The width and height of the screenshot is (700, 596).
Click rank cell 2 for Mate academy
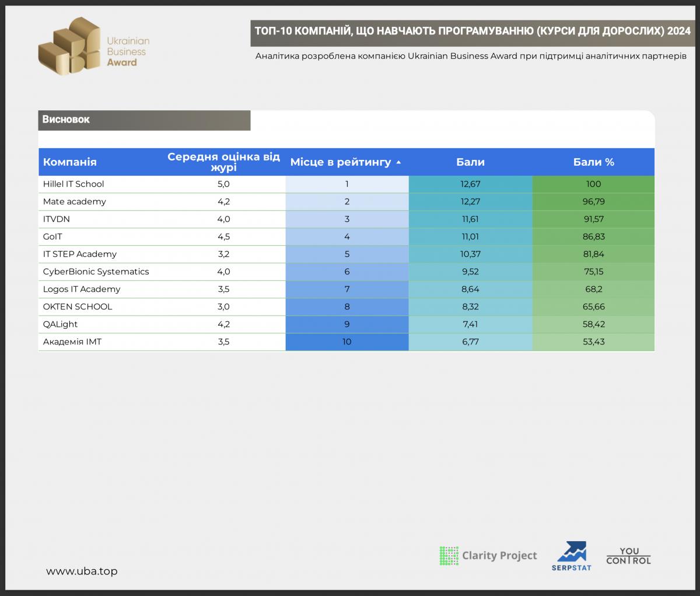347,201
